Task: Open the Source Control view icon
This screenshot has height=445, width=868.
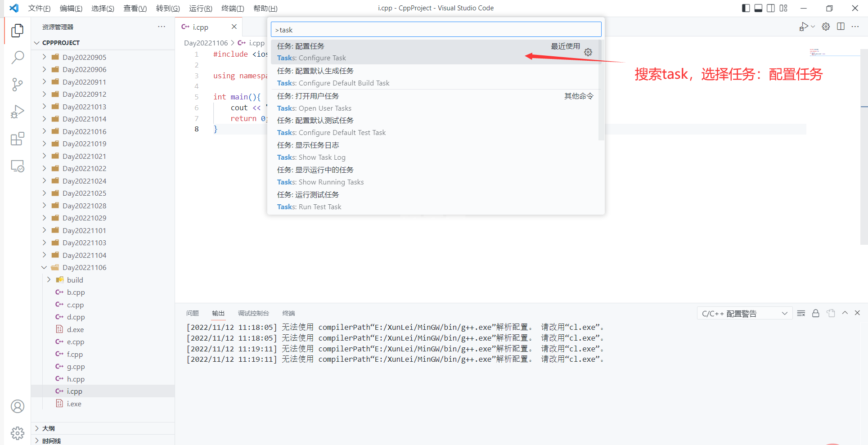Action: coord(17,84)
